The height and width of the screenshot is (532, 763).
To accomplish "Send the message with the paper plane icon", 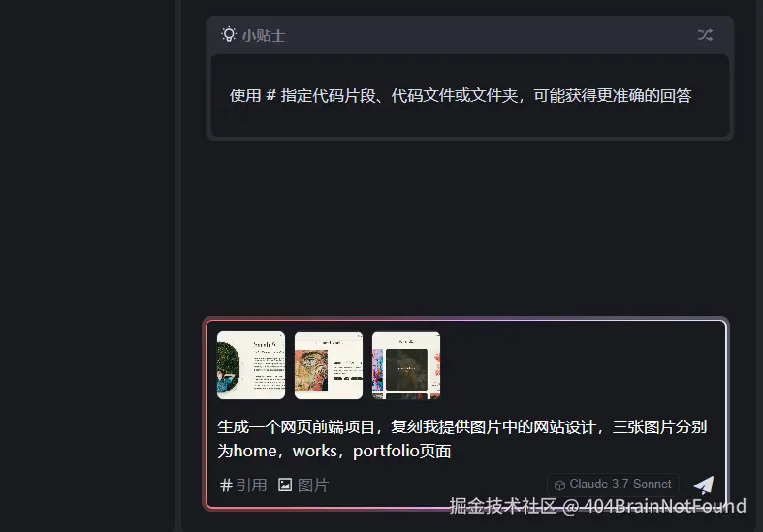I will click(x=704, y=485).
